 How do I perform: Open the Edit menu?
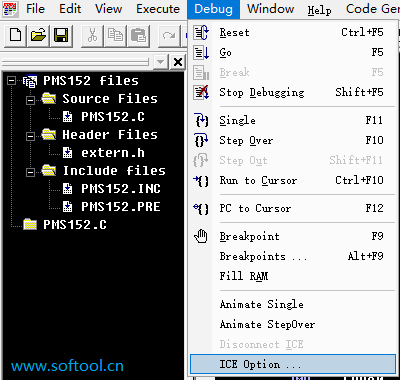click(70, 9)
